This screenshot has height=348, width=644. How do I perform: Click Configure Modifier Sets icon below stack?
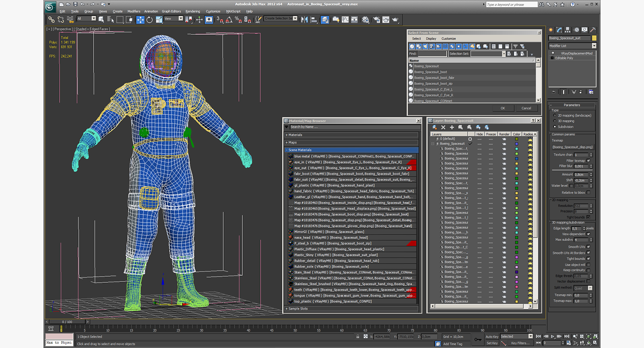coord(591,92)
